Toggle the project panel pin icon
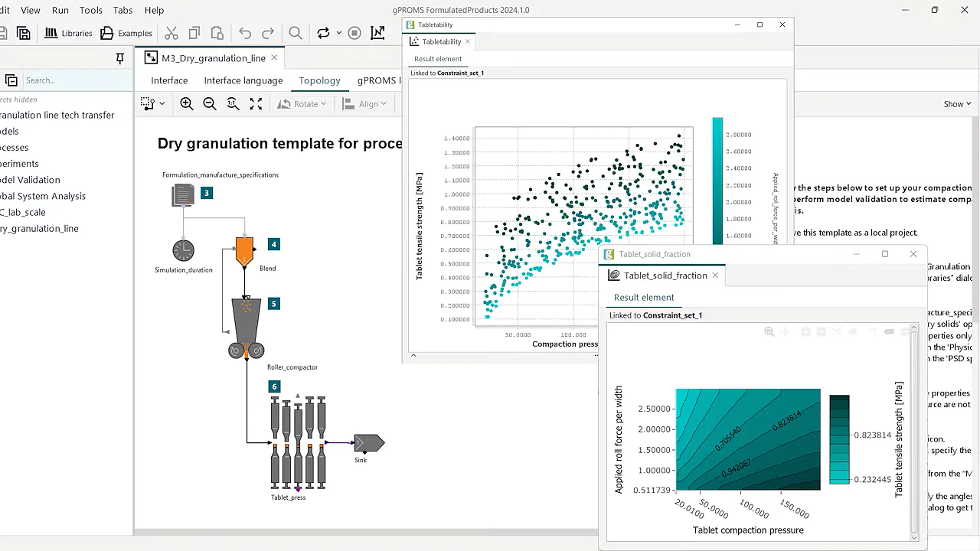 pos(120,58)
